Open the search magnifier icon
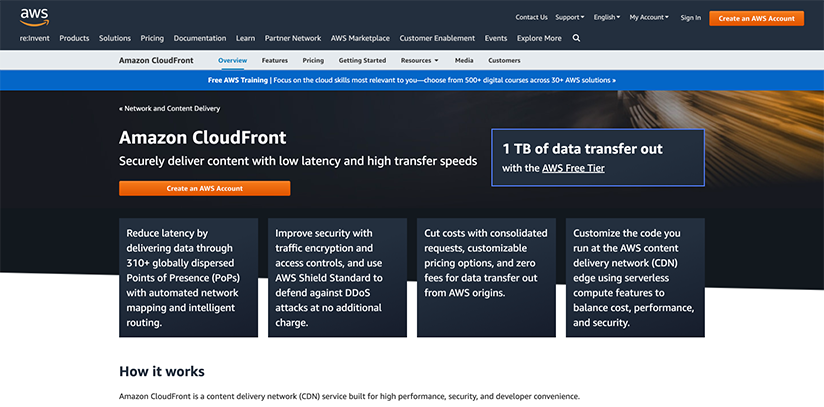The height and width of the screenshot is (407, 824). (576, 38)
